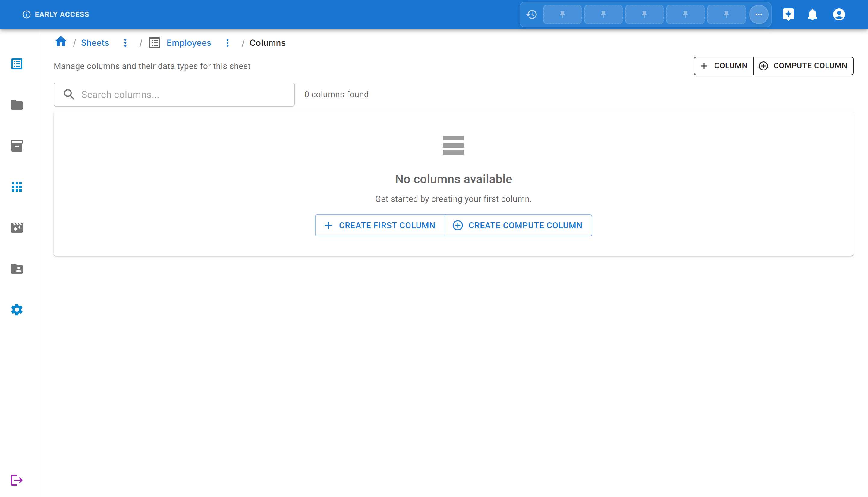Open the AI assistant sparkle icon
868x497 pixels.
pos(788,14)
